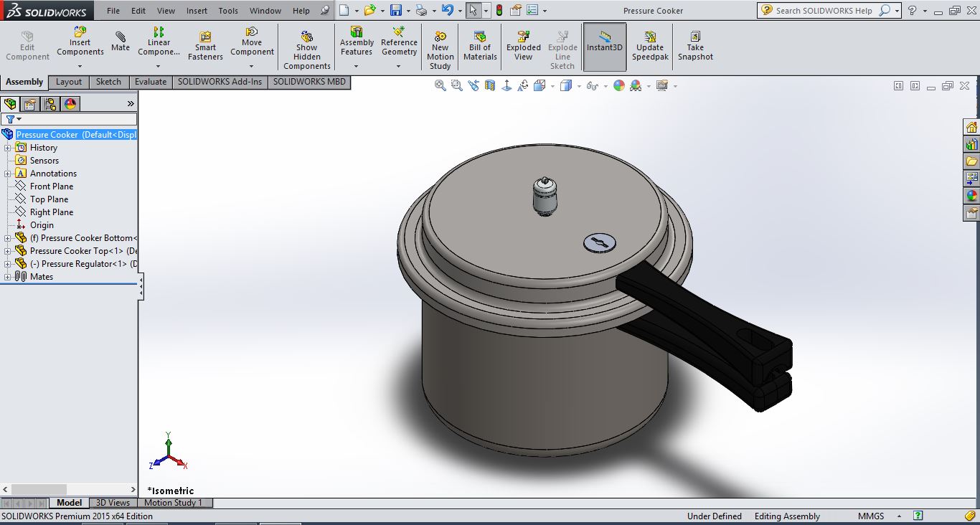
Task: Expand Pressure Cooker Bottom component node
Action: tap(8, 238)
